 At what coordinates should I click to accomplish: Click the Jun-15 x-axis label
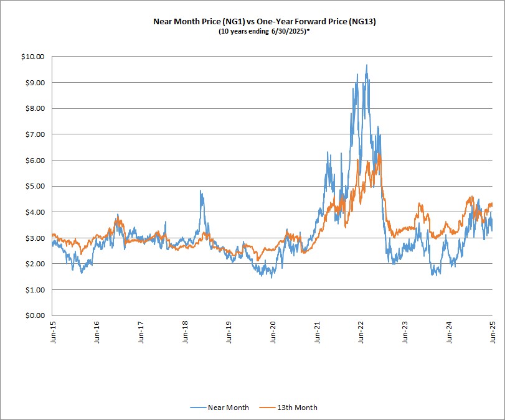coord(53,332)
